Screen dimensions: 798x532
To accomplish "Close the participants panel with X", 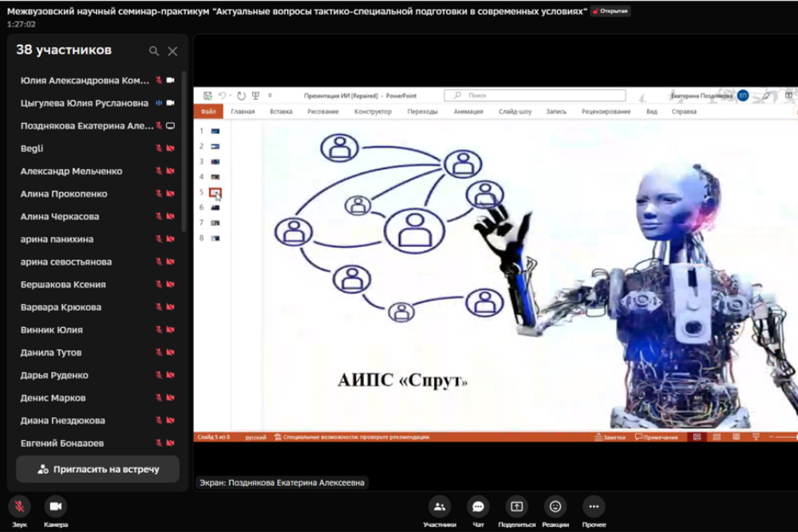I will point(172,51).
